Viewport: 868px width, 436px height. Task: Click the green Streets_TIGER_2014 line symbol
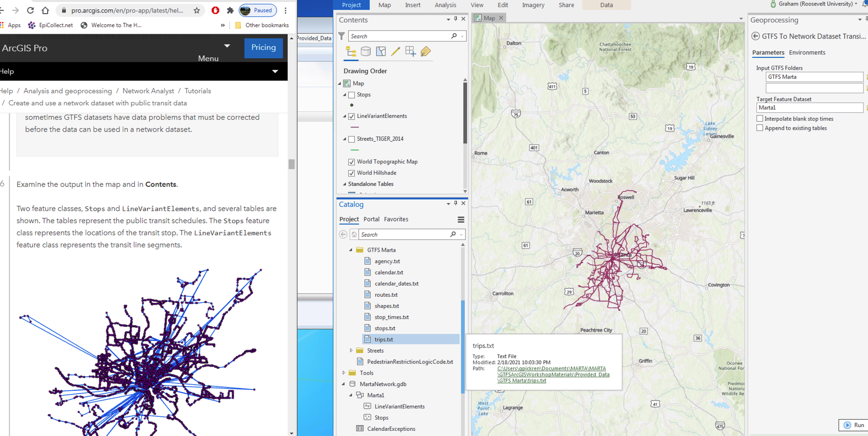tap(355, 150)
